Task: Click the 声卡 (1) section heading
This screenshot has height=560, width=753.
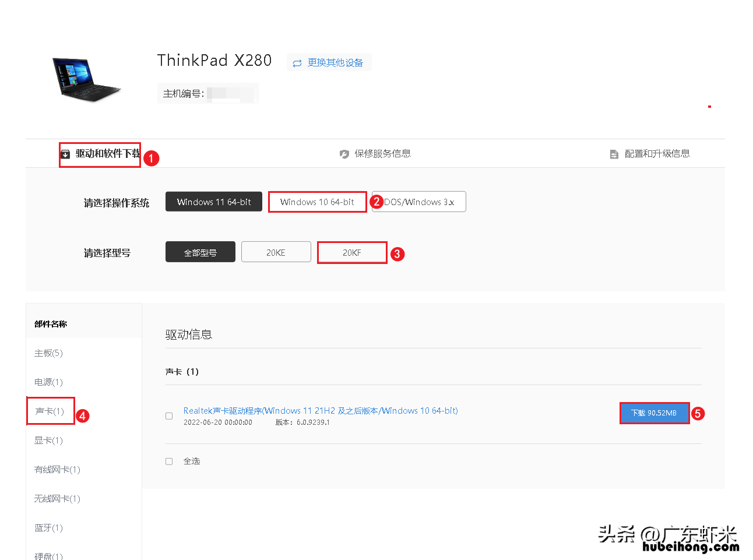Action: 182,372
